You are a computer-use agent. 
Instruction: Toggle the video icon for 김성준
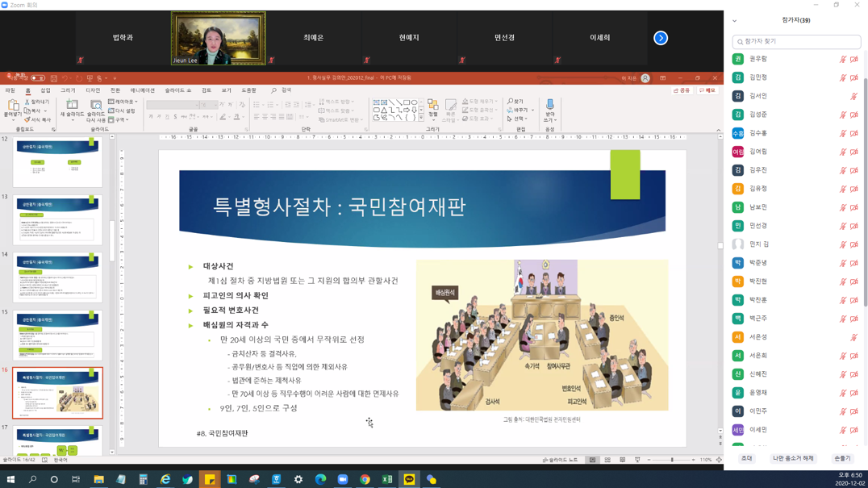(854, 115)
